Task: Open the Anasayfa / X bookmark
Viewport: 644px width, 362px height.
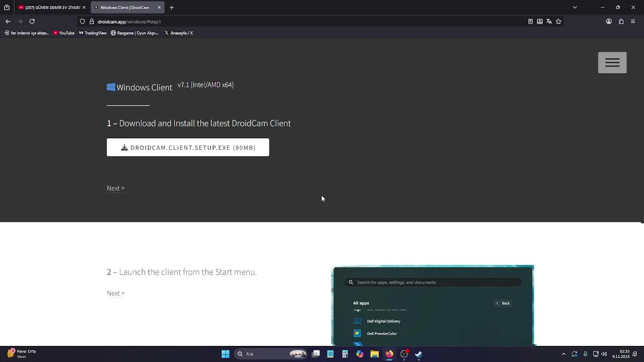Action: click(179, 33)
